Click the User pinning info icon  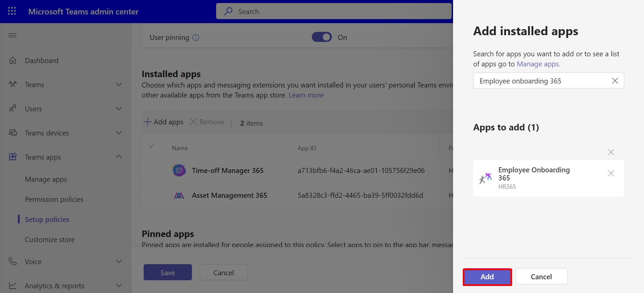[x=196, y=38]
